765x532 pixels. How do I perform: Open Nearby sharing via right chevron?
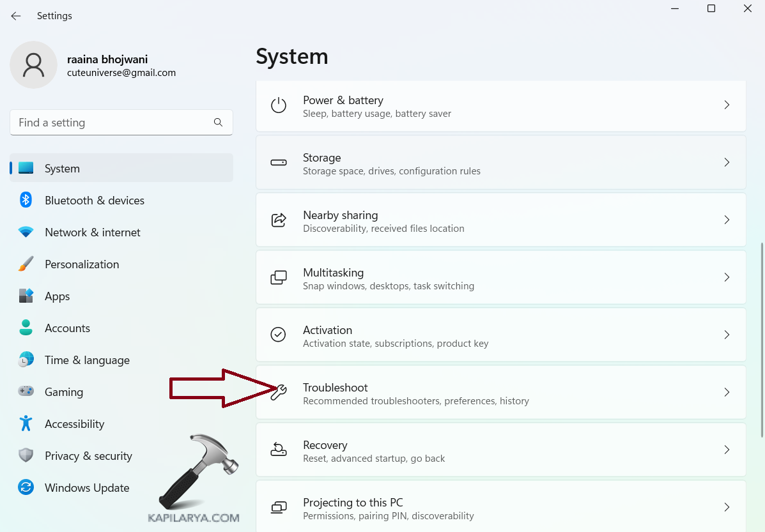pos(726,220)
